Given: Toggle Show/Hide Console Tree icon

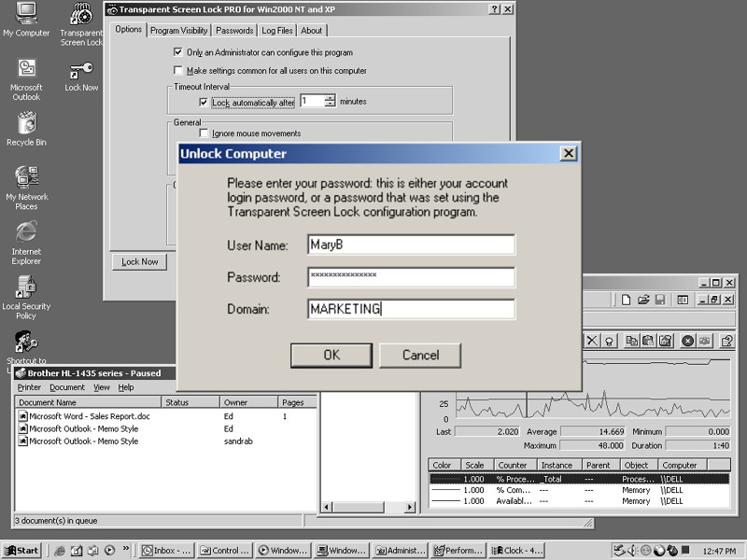Looking at the screenshot, I should [x=683, y=300].
